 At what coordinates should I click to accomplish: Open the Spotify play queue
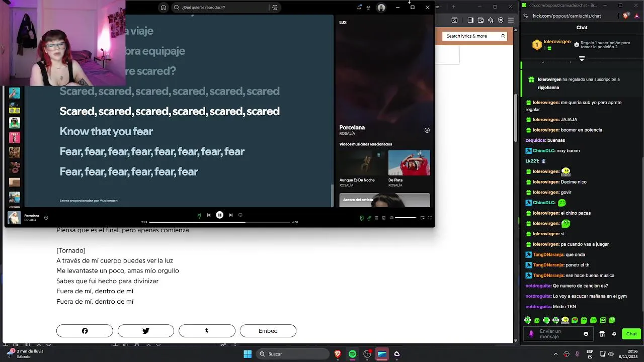coord(376,218)
